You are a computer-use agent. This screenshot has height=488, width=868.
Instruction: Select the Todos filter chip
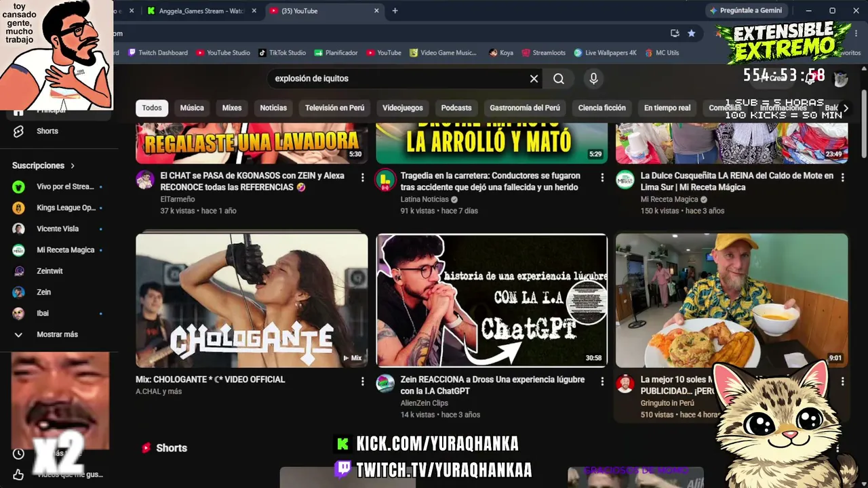[x=152, y=108]
